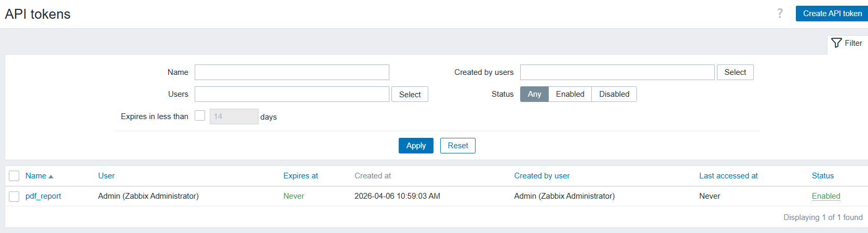
Task: Sort by Last accessed at column
Action: pyautogui.click(x=728, y=176)
